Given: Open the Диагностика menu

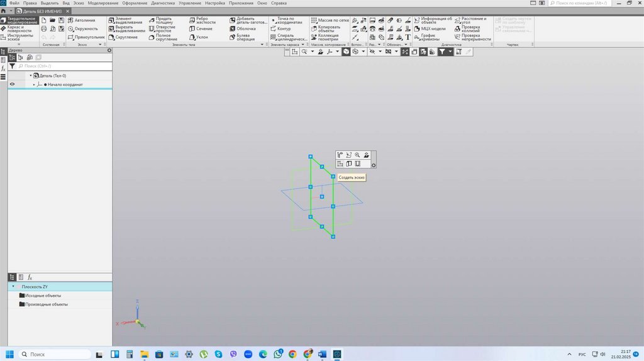Looking at the screenshot, I should [x=163, y=3].
